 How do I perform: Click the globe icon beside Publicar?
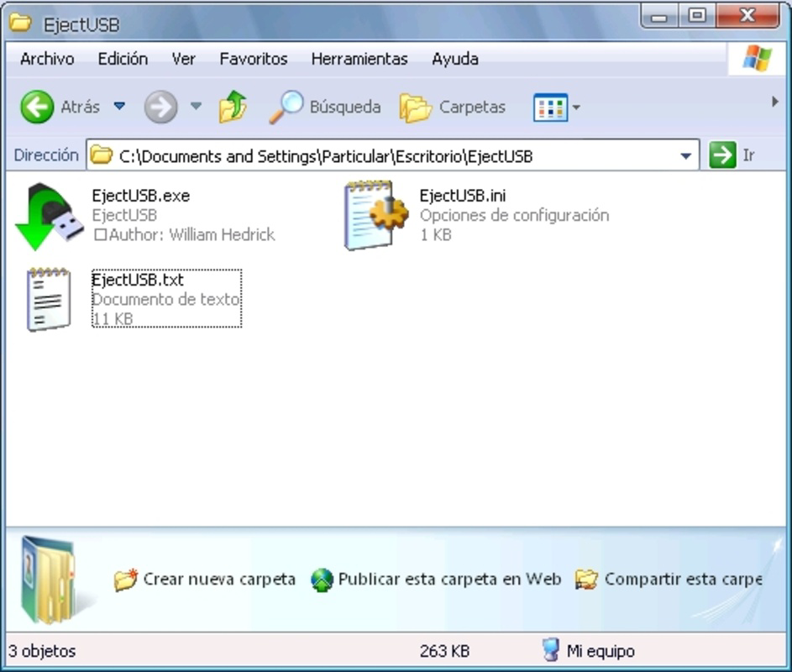(323, 580)
